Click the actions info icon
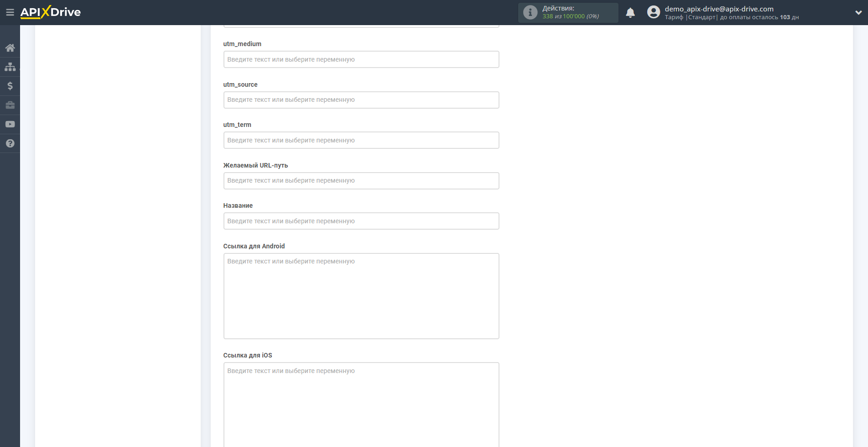 (530, 12)
